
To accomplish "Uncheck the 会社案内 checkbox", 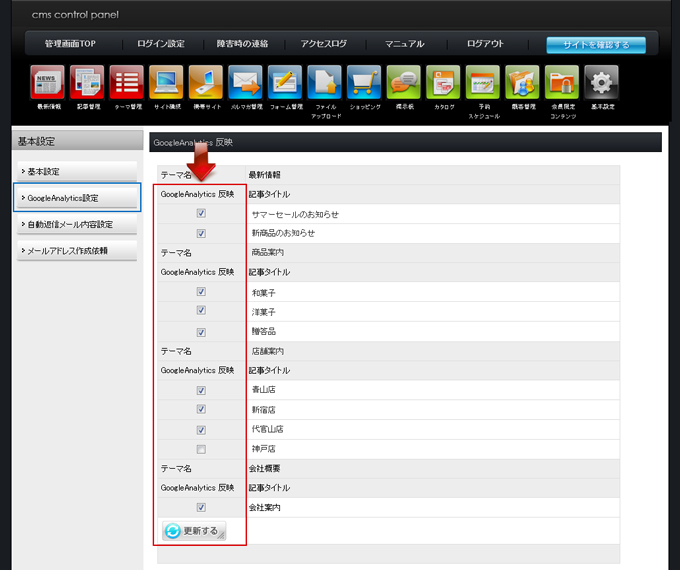I will pyautogui.click(x=201, y=507).
